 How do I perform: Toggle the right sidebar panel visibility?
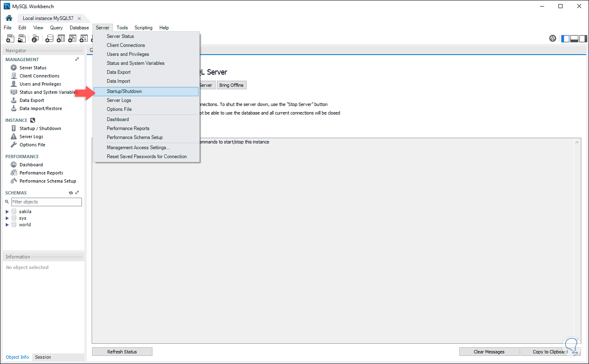583,39
